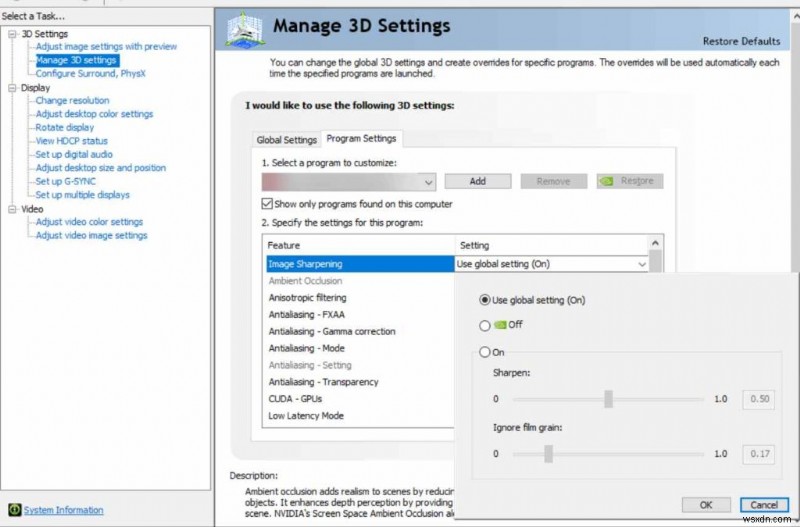Open Adjust desktop size and position
The height and width of the screenshot is (527, 800).
(101, 168)
